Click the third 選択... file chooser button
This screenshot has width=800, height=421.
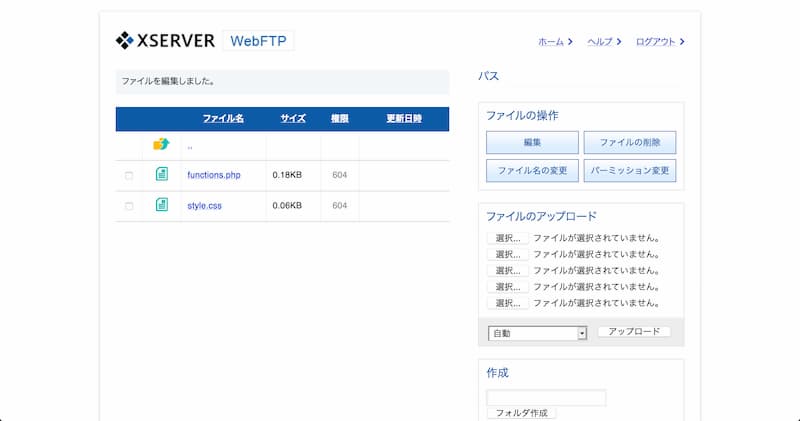pos(508,270)
